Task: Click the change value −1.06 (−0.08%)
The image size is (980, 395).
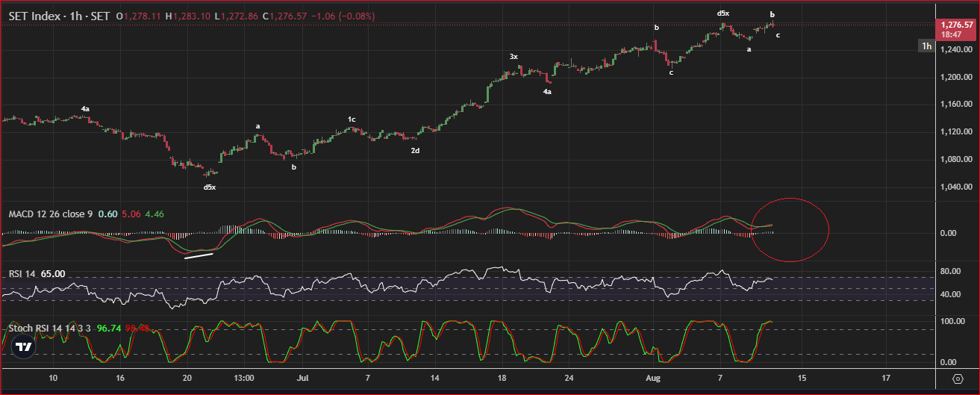Action: pyautogui.click(x=344, y=15)
